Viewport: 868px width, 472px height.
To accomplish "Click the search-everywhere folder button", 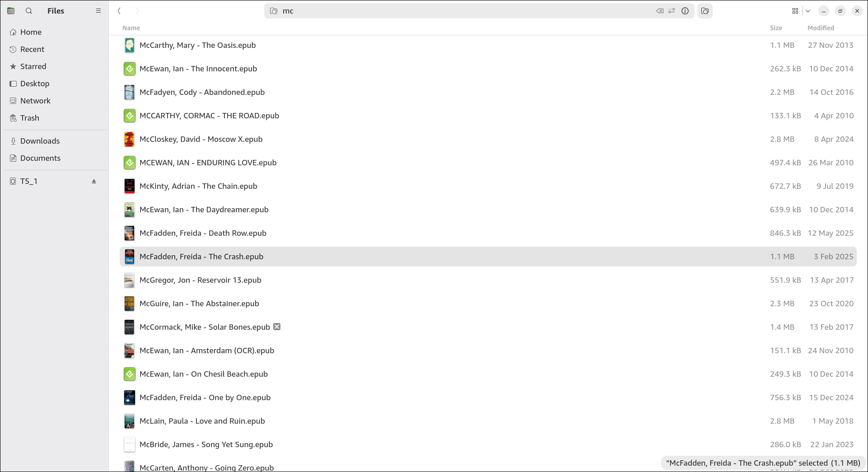I will pyautogui.click(x=705, y=11).
